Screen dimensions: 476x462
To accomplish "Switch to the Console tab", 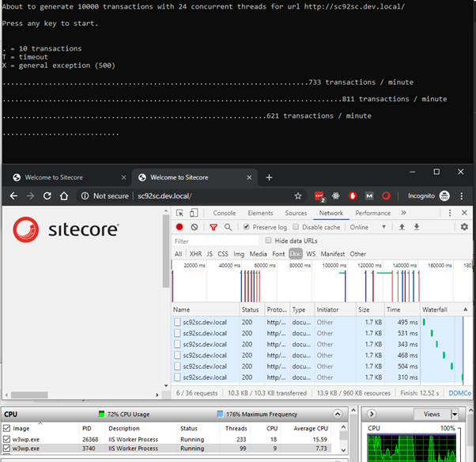I will click(x=225, y=213).
